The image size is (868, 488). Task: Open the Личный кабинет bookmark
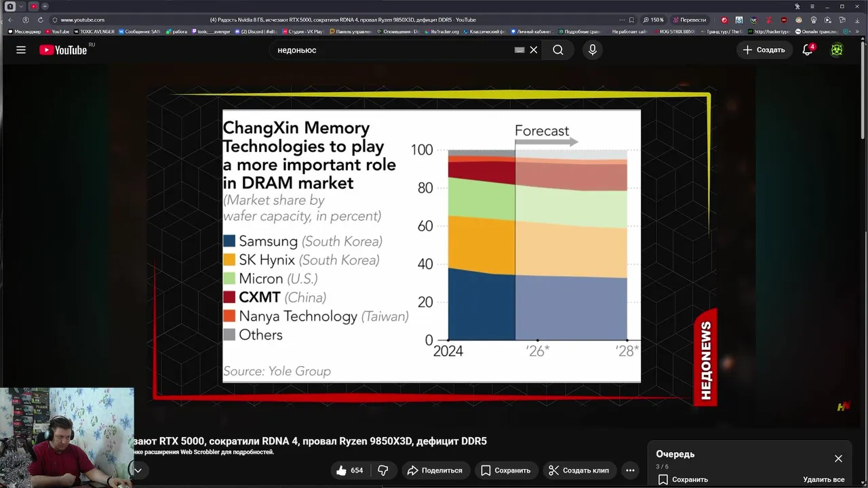coord(531,31)
